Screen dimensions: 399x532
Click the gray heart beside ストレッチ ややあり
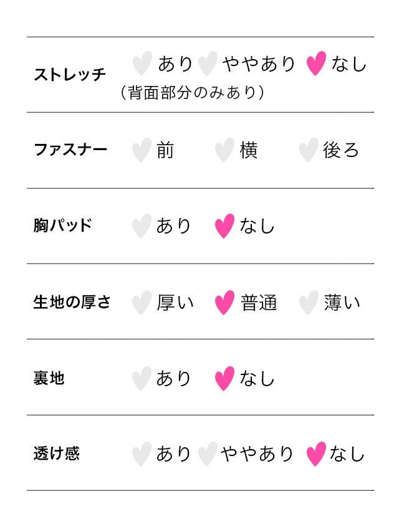207,64
